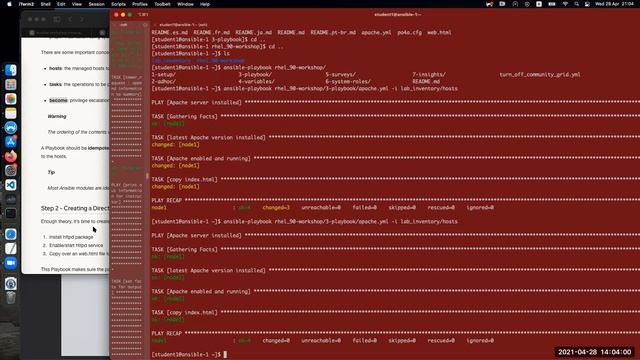The image size is (640, 360).
Task: Open the Apple menu
Action: (9, 4)
